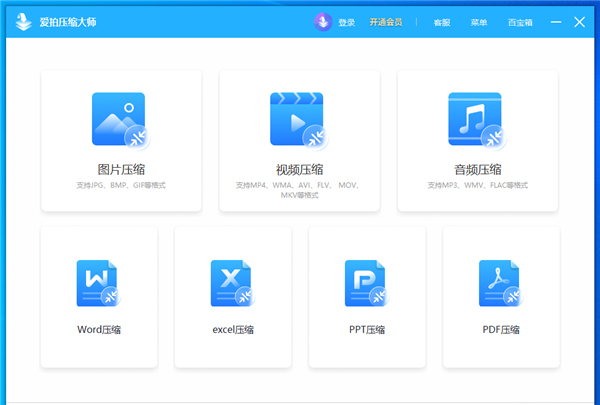
Task: Open the 客服 customer service menu
Action: 442,23
